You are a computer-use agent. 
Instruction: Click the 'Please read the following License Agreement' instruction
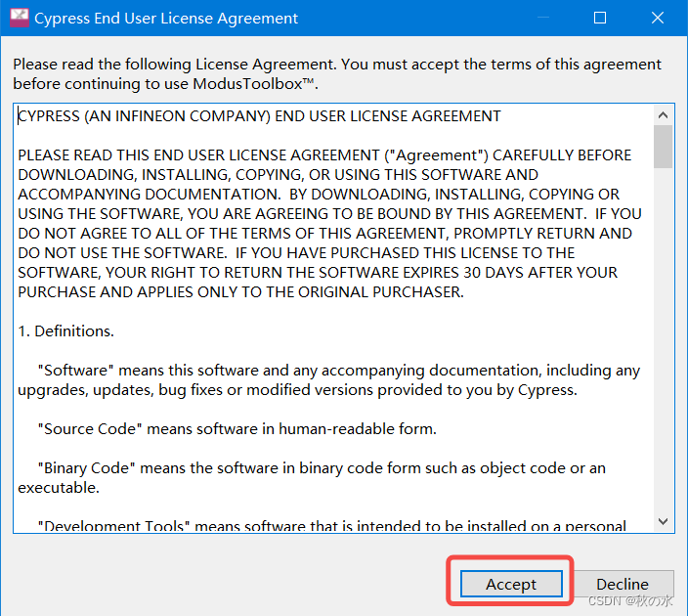(337, 73)
